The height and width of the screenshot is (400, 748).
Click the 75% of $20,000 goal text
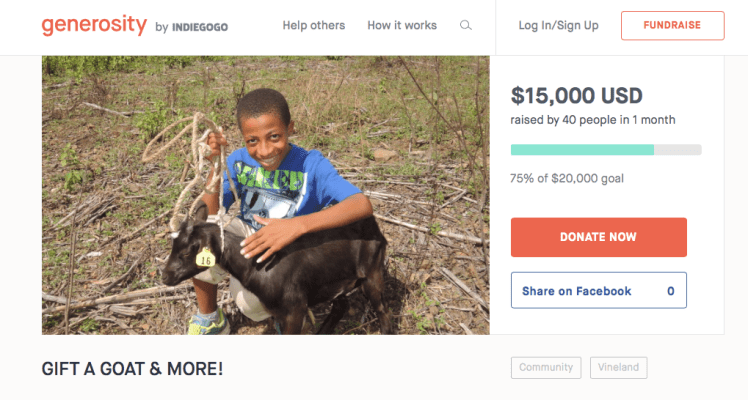566,178
